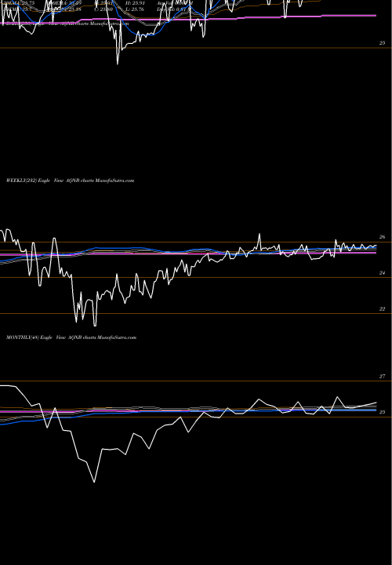Image resolution: width=392 pixels, height=565 pixels.
Task: Click the 22 axis label on weekly chart
Action: point(383,309)
